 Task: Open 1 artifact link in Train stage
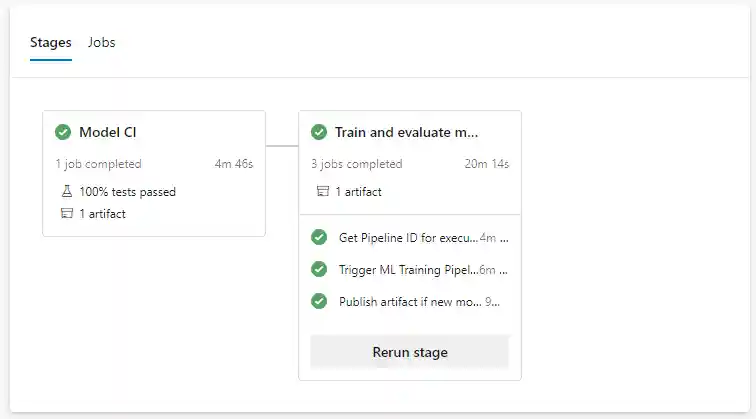coord(359,192)
